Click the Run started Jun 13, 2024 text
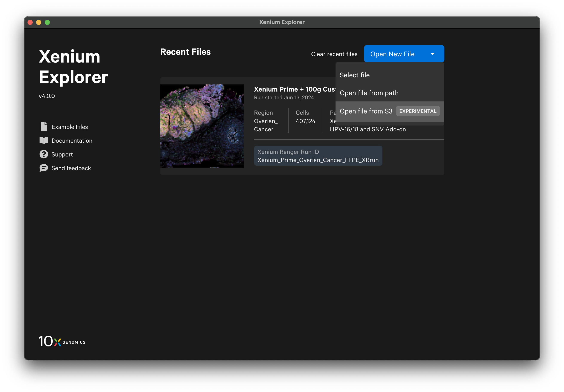This screenshot has height=392, width=564. click(284, 98)
